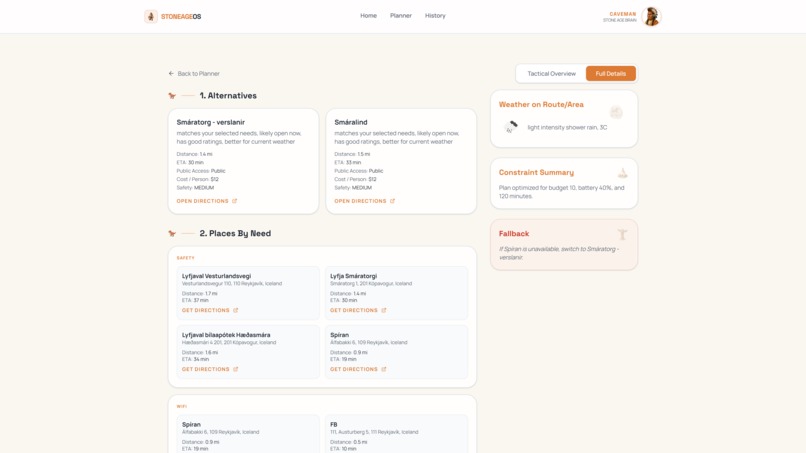
Task: Click the STONEAGEOS brand text
Action: click(x=181, y=16)
